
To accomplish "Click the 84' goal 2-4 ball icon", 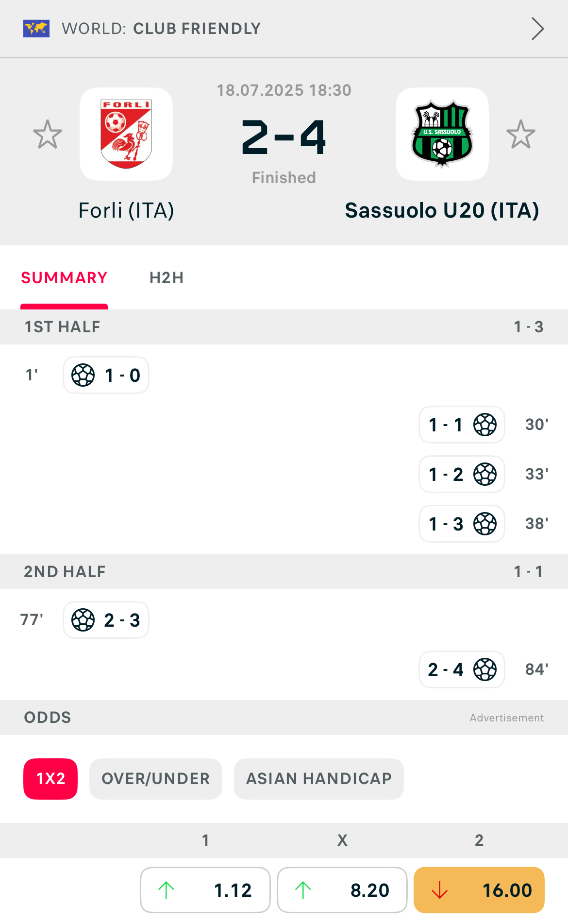I will 485,669.
